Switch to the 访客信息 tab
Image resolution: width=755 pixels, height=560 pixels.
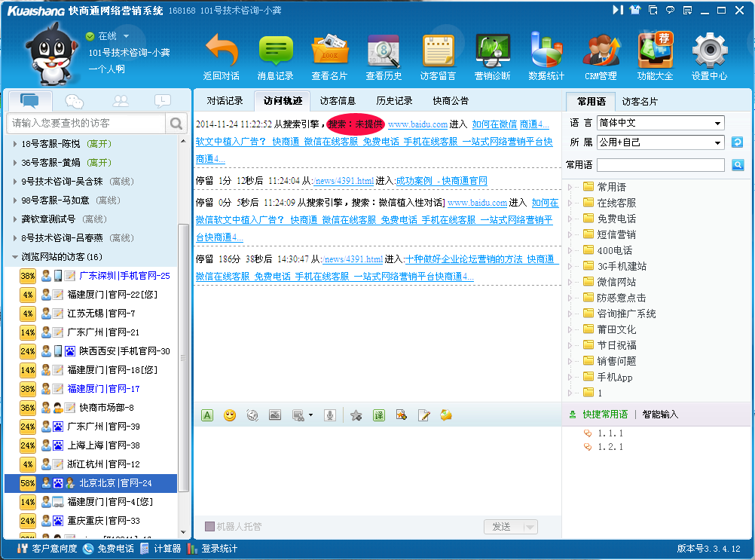tap(338, 100)
